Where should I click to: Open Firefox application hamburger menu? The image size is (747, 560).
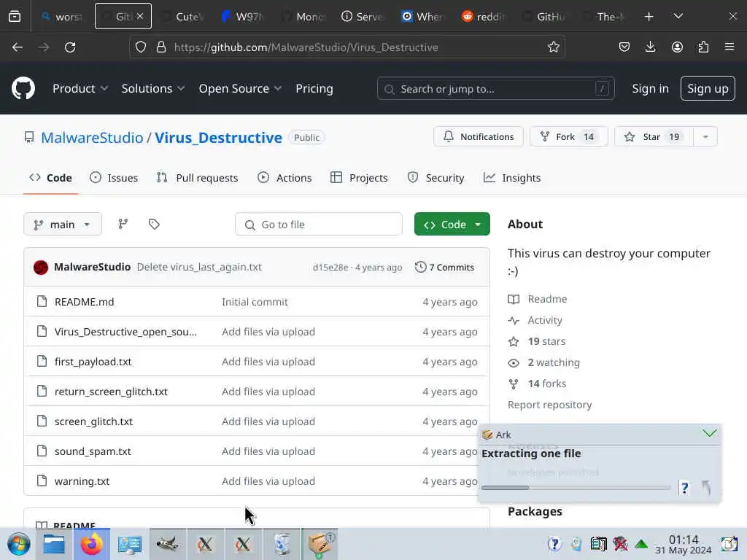[x=729, y=47]
